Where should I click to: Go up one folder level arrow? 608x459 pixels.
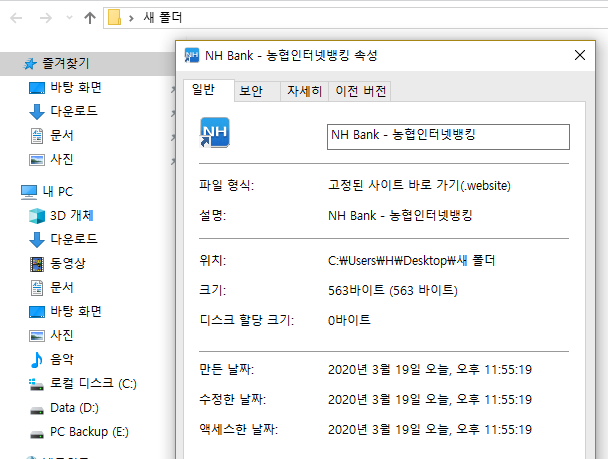90,18
